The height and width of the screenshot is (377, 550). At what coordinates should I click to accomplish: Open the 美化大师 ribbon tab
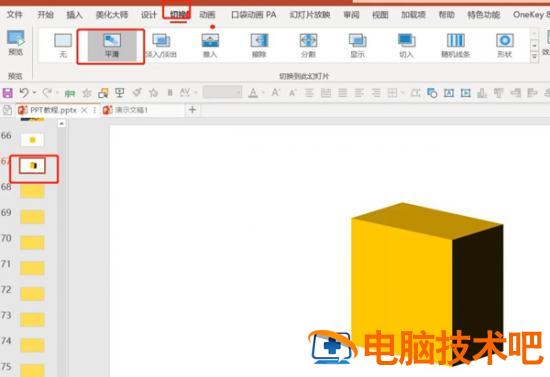[112, 15]
